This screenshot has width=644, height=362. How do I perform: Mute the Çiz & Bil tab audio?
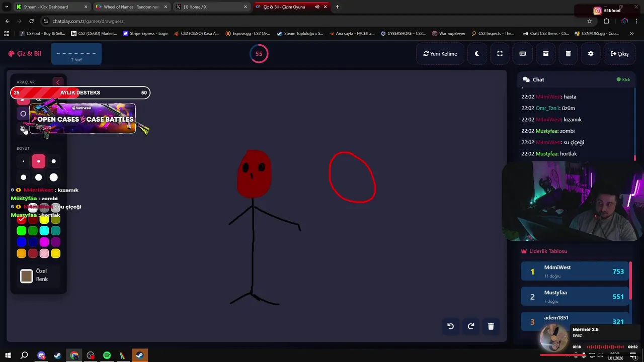[317, 7]
